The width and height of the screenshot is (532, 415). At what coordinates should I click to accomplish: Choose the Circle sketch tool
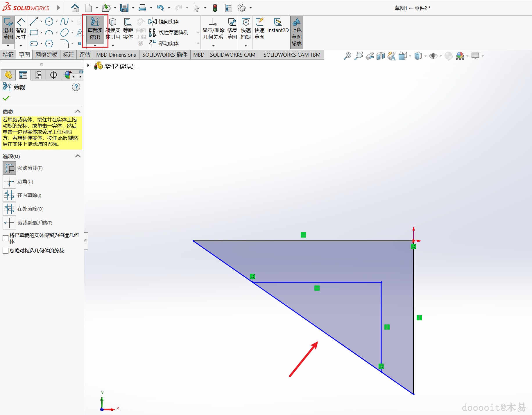click(x=49, y=21)
